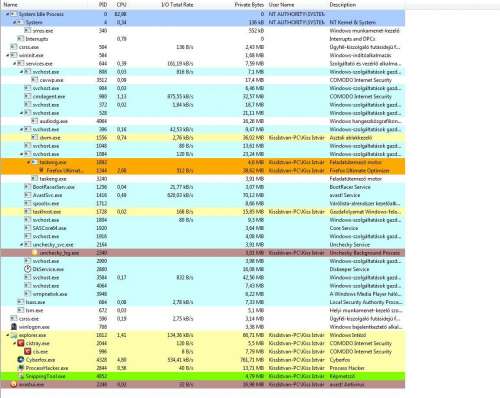Sort by the Private Bytes column header
The height and width of the screenshot is (398, 500).
pyautogui.click(x=249, y=5)
